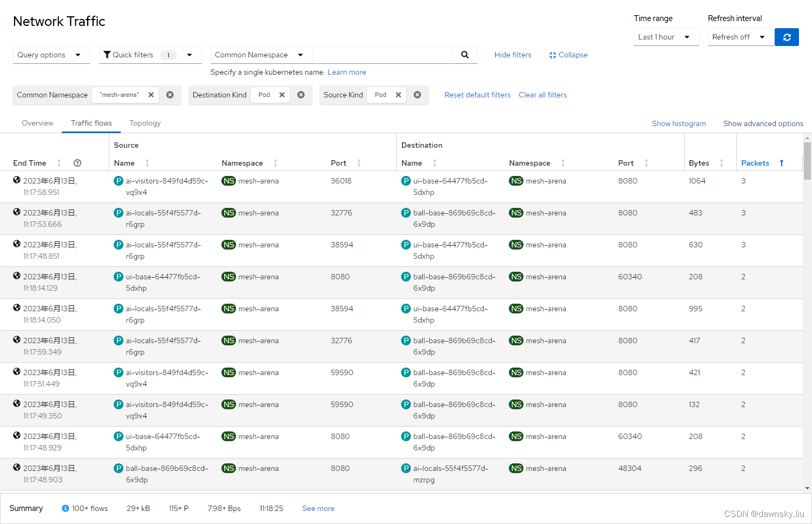Open the Quick filters dropdown
Image resolution: width=812 pixels, height=524 pixels.
coord(150,55)
